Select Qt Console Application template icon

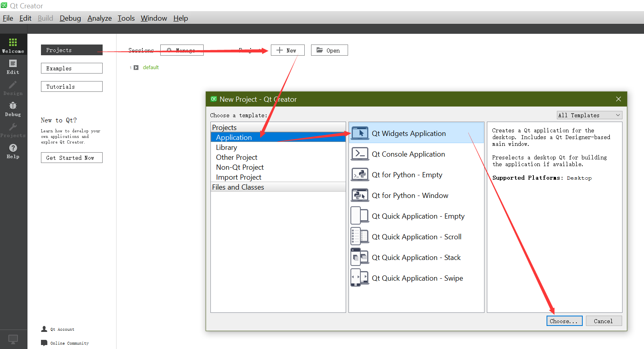tap(360, 154)
